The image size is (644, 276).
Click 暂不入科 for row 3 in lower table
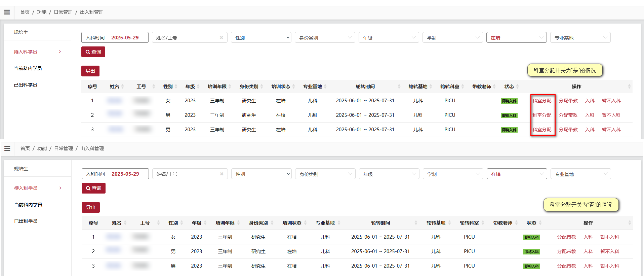tap(610, 266)
